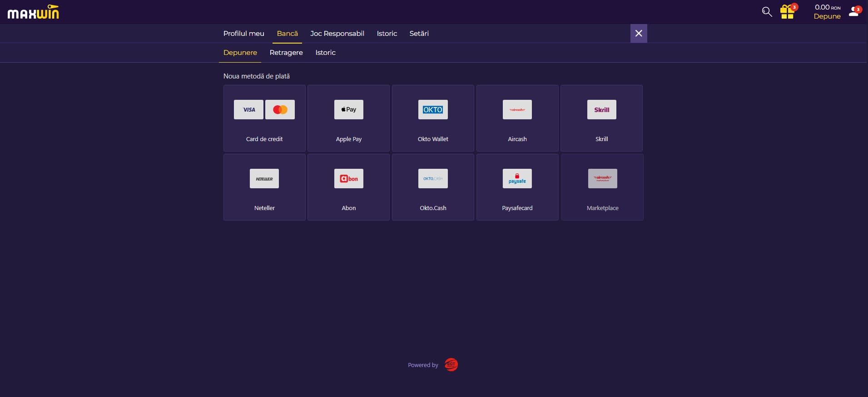868x397 pixels.
Task: Open the Profilul meu tab
Action: (x=243, y=34)
